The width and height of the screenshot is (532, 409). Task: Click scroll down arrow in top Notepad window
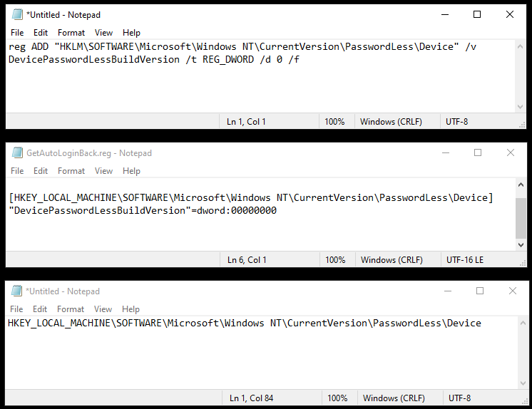520,107
